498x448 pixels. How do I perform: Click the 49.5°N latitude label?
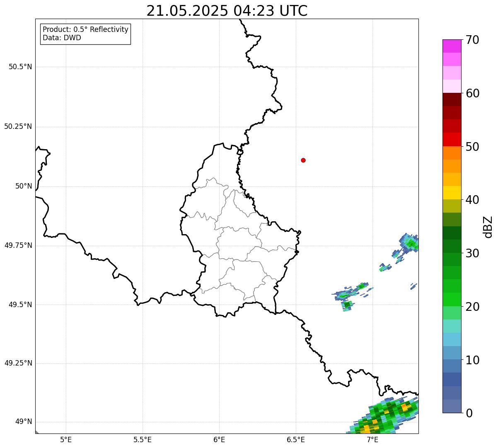(x=20, y=305)
